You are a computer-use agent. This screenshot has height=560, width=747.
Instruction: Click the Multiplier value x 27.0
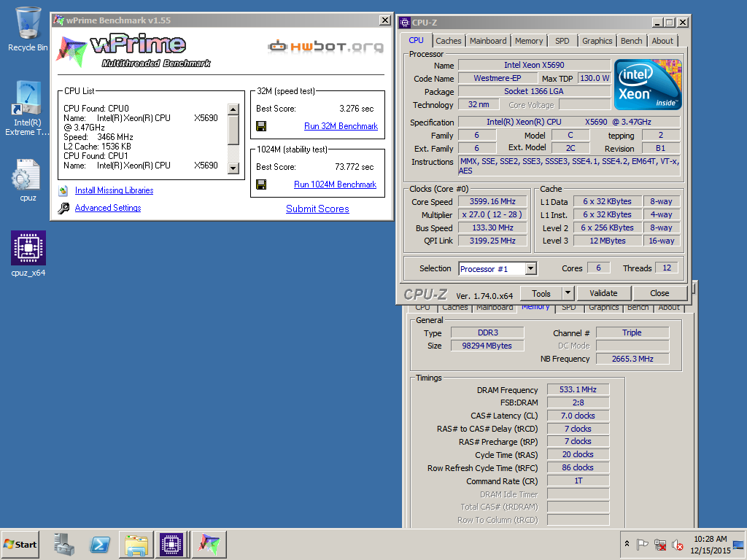tap(492, 215)
